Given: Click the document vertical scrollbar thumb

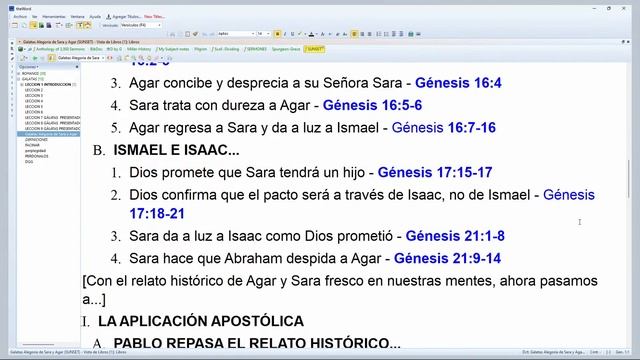Looking at the screenshot, I should (x=629, y=179).
